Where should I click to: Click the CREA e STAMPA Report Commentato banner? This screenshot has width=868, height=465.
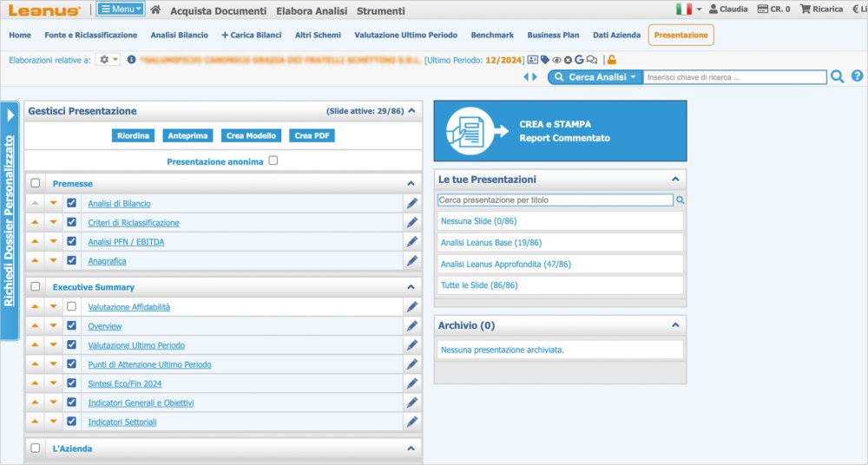560,131
